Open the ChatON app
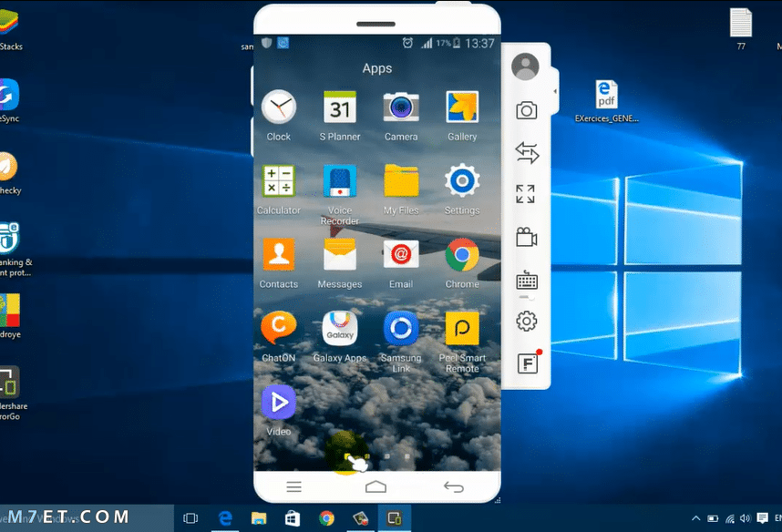The width and height of the screenshot is (782, 532). (x=278, y=328)
